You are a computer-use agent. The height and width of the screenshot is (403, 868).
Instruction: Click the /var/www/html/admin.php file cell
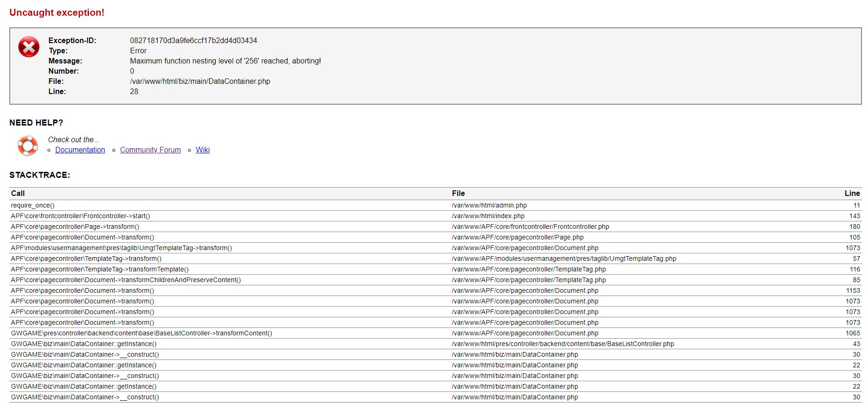click(x=489, y=205)
